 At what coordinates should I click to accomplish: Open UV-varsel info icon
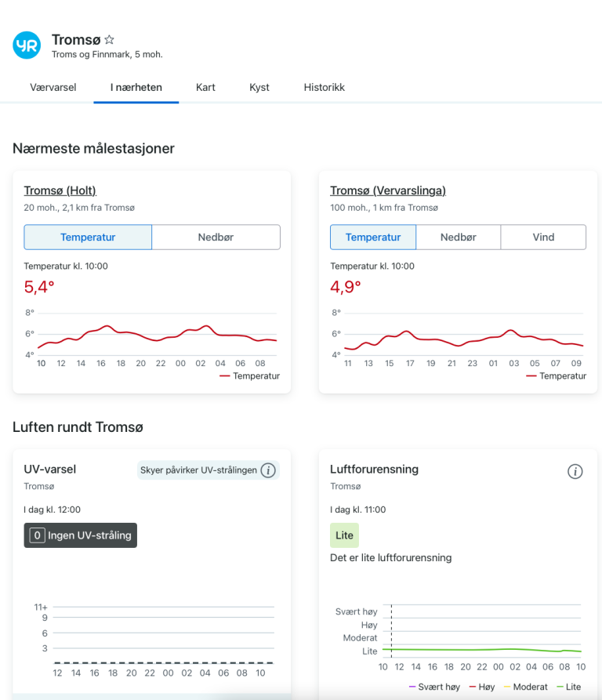click(x=268, y=470)
